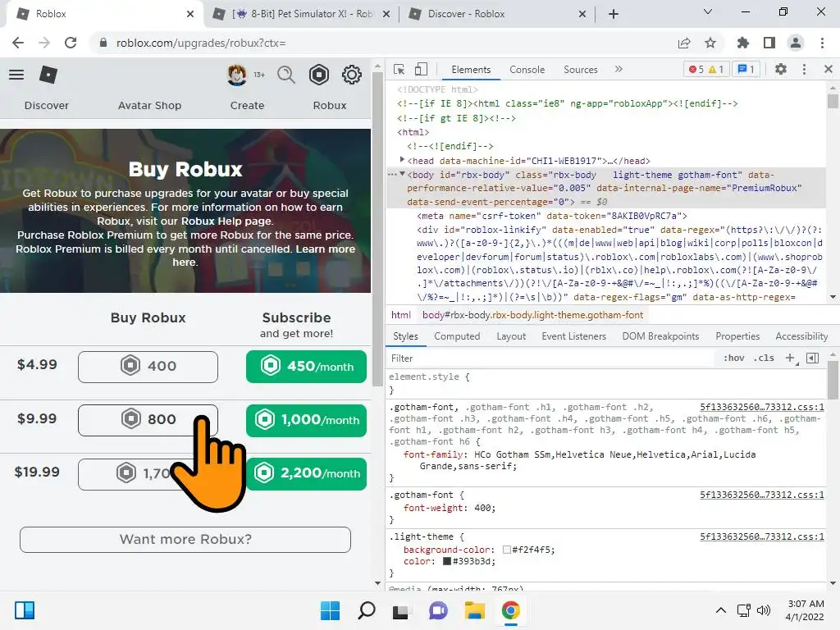Open Windows Start menu
The height and width of the screenshot is (630, 840).
(330, 610)
